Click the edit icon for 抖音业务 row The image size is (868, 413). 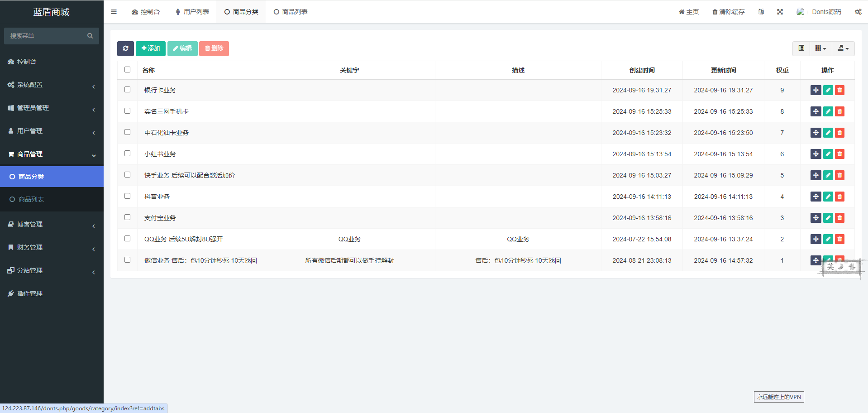click(x=828, y=197)
